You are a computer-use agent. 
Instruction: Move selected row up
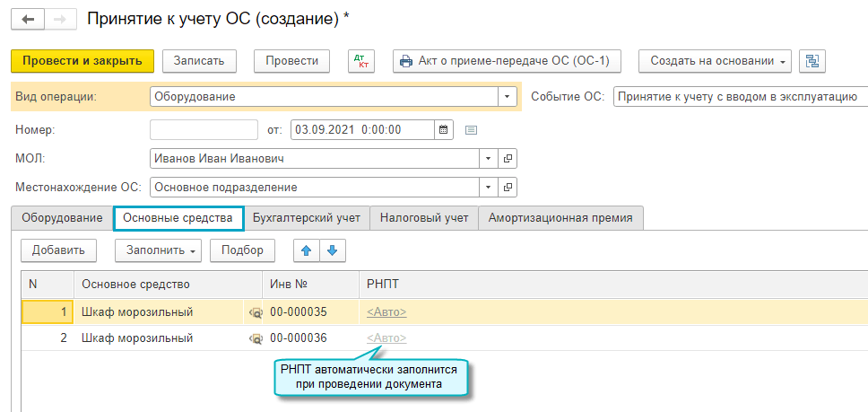point(306,250)
